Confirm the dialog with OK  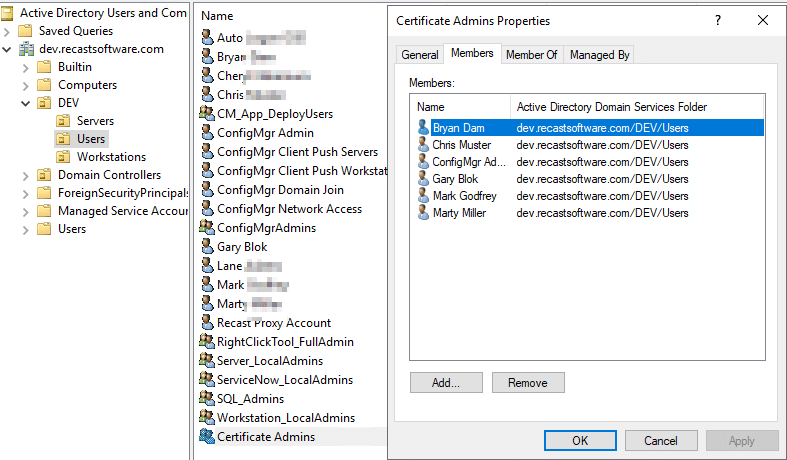click(x=580, y=440)
